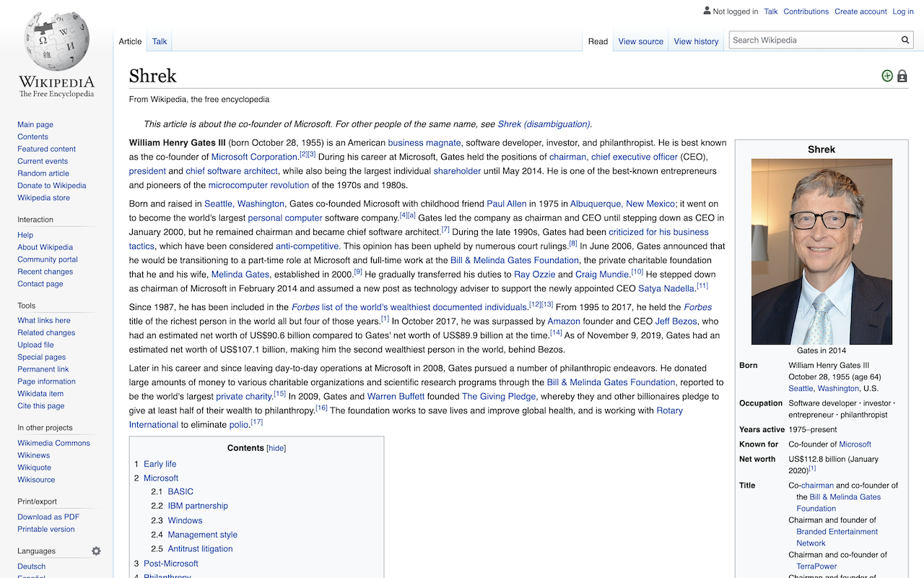The image size is (924, 578).
Task: Open the View history tab
Action: pyautogui.click(x=696, y=41)
